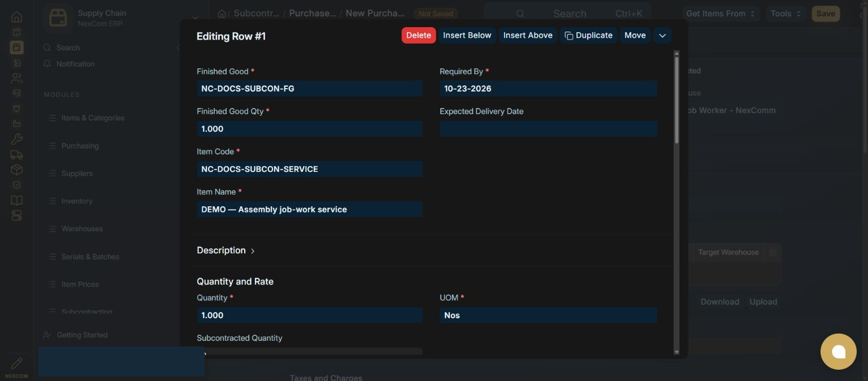Click the grid settings gear beside Target Warehouse
The width and height of the screenshot is (868, 381).
pyautogui.click(x=772, y=253)
